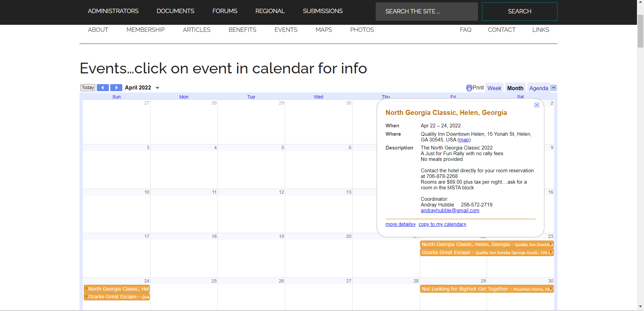The image size is (644, 311).
Task: Open the more details link
Action: pyautogui.click(x=400, y=224)
